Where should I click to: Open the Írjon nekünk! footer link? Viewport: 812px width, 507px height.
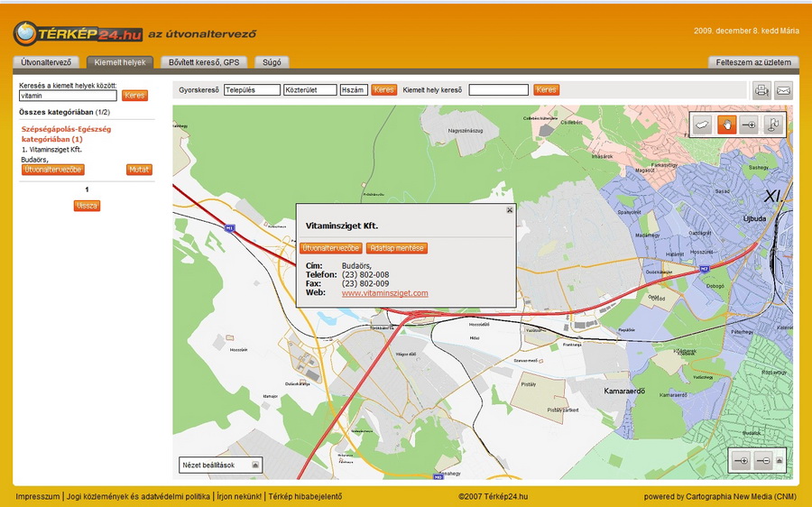[x=239, y=496]
